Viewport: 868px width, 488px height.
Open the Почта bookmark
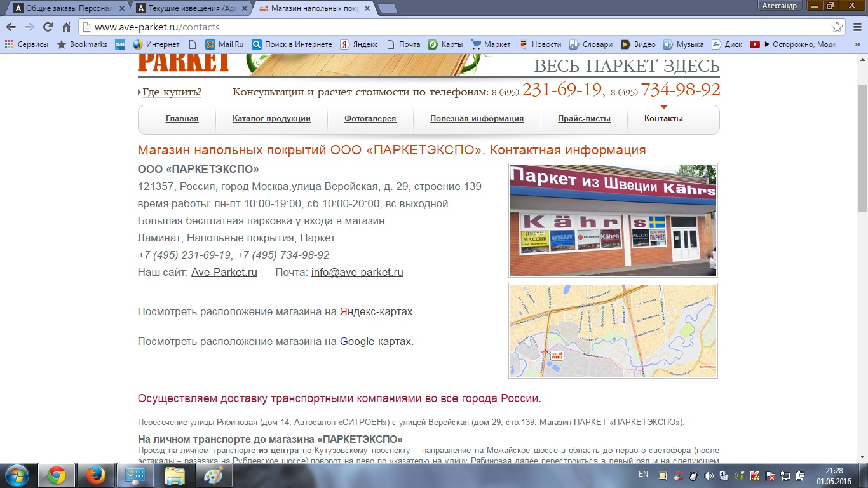click(x=403, y=44)
